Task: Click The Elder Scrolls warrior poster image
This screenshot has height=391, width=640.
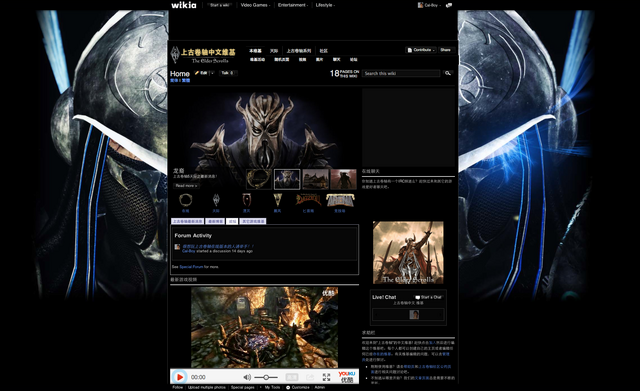Action: click(x=408, y=253)
